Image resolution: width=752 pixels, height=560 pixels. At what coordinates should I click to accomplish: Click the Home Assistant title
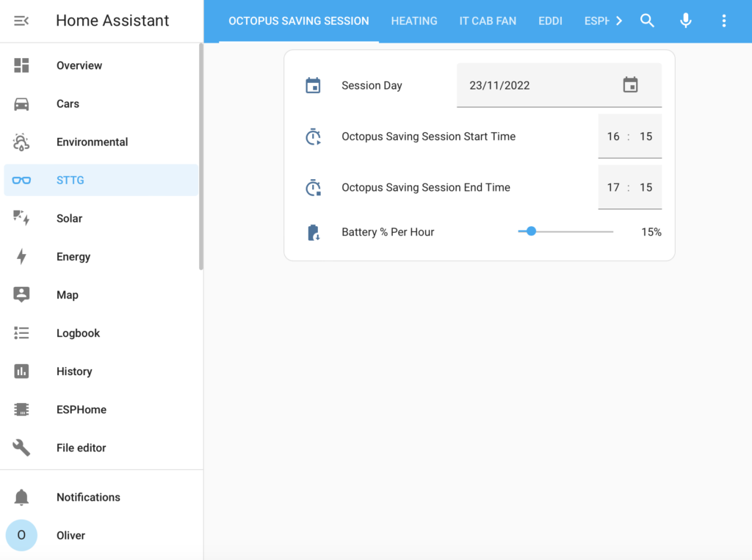click(112, 21)
